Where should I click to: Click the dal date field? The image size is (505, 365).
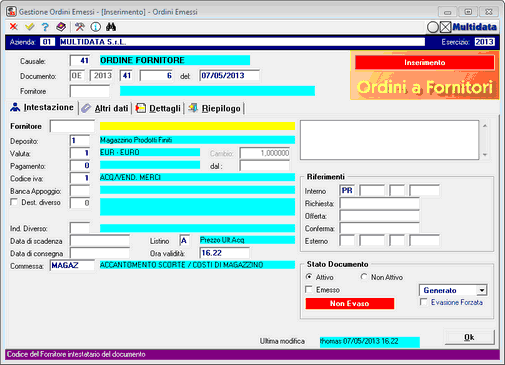click(x=265, y=165)
